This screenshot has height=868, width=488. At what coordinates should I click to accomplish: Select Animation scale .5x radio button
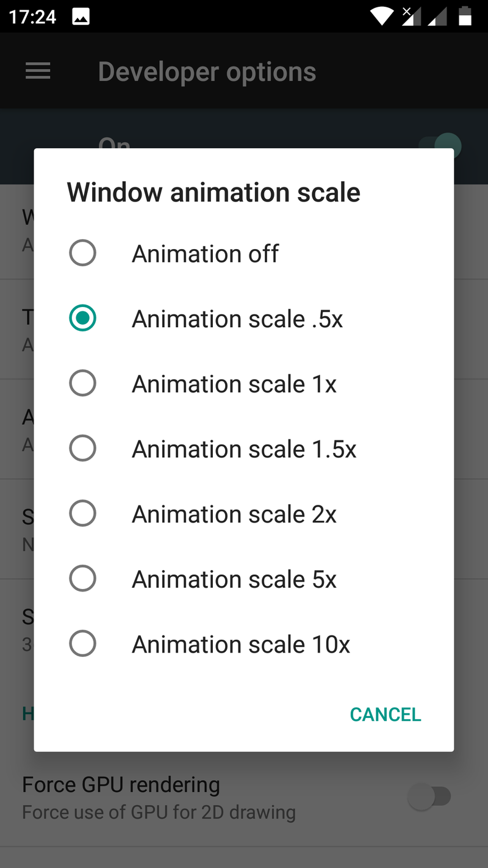tap(83, 318)
